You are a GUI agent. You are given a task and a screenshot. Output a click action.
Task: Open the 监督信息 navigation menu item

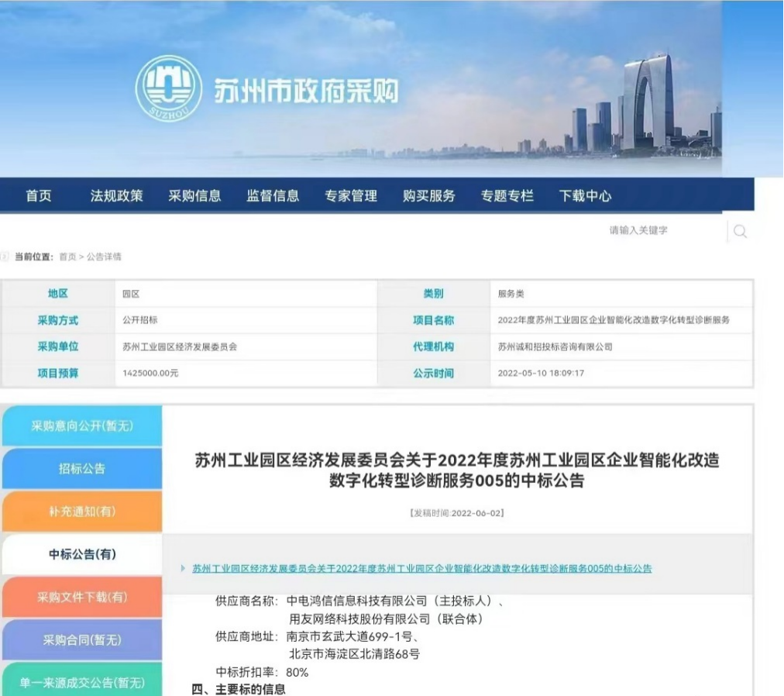pyautogui.click(x=272, y=196)
